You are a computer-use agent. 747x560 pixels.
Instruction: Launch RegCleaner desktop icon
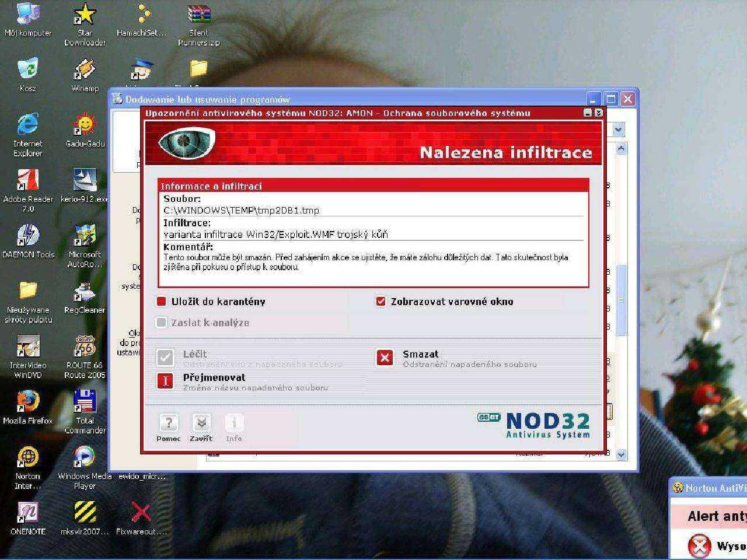85,296
